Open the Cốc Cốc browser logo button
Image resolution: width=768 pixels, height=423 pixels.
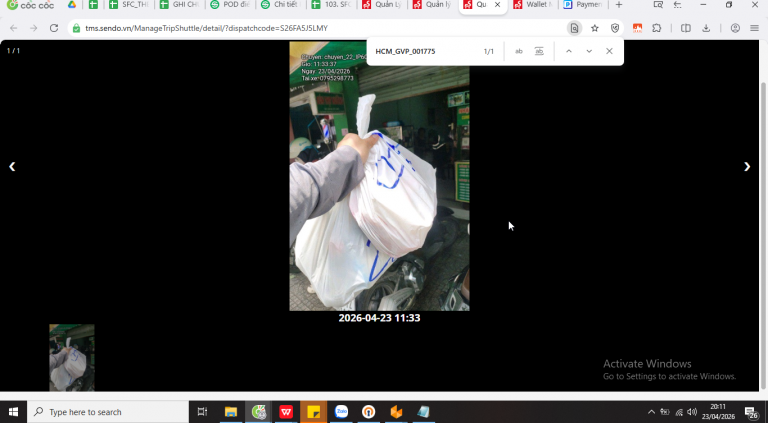[x=30, y=5]
